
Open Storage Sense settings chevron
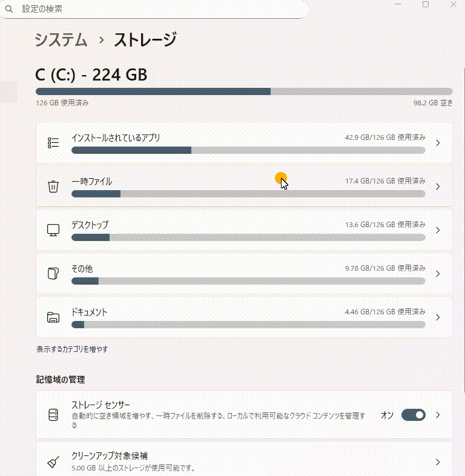click(438, 415)
